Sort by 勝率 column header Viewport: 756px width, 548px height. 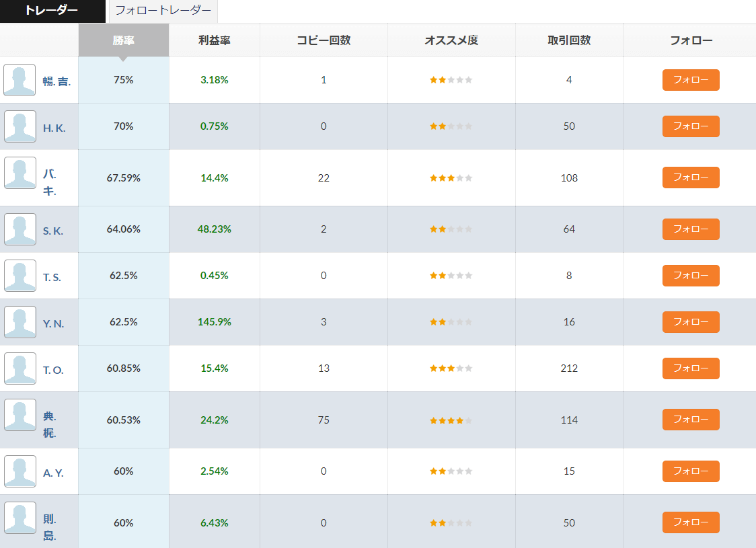tap(124, 40)
